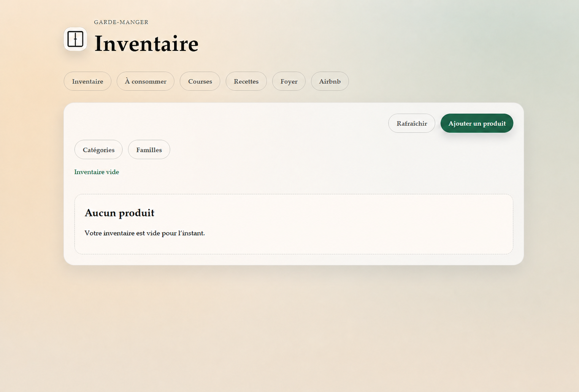Click the pantry logo icon beside Inventaire
Viewport: 579px width, 392px height.
tap(75, 39)
